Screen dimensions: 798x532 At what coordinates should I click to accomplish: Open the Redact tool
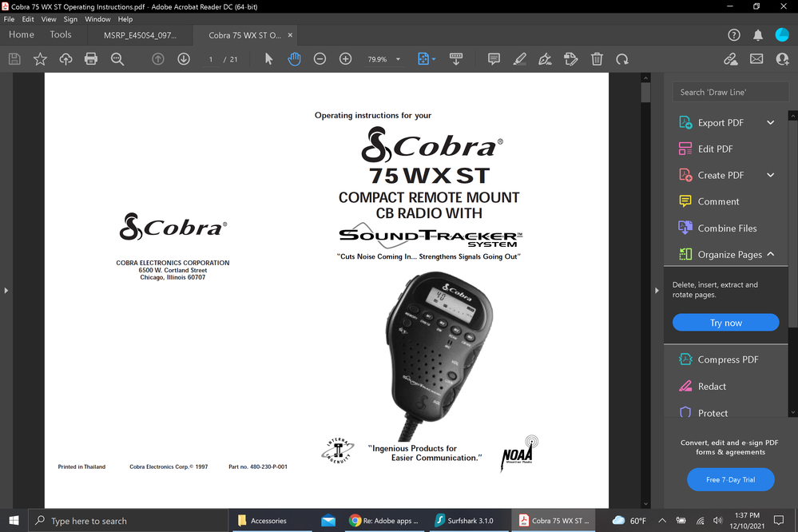pyautogui.click(x=712, y=387)
